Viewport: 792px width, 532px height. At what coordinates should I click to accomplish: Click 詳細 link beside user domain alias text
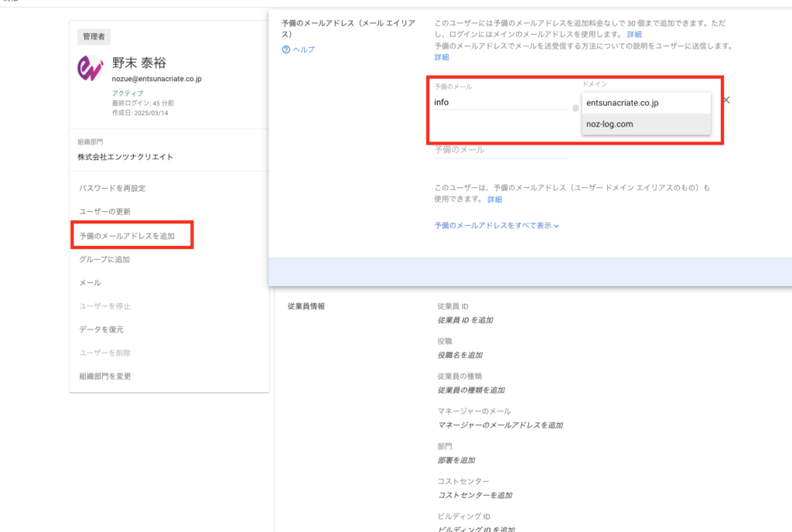click(x=494, y=199)
